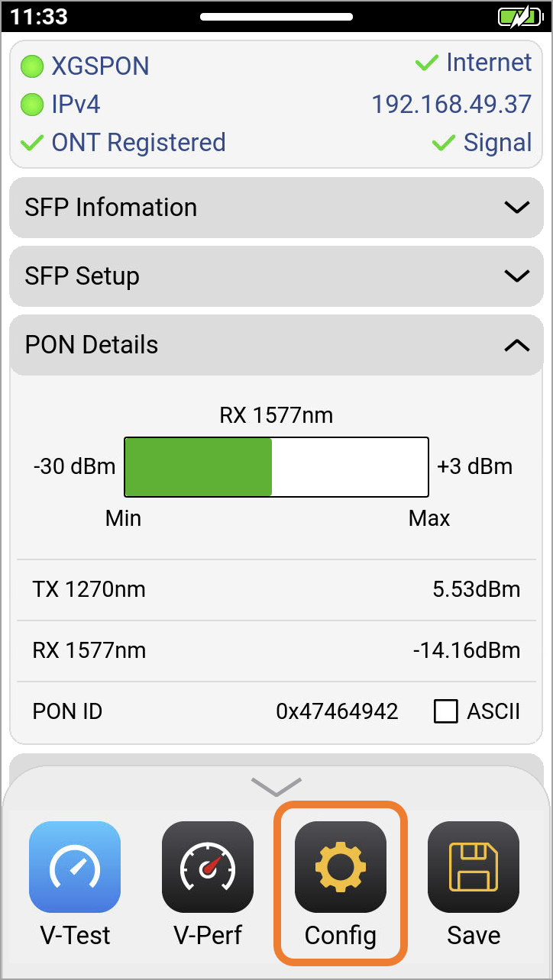Image resolution: width=553 pixels, height=980 pixels.
Task: Tap the Save floppy disk icon
Action: (474, 867)
